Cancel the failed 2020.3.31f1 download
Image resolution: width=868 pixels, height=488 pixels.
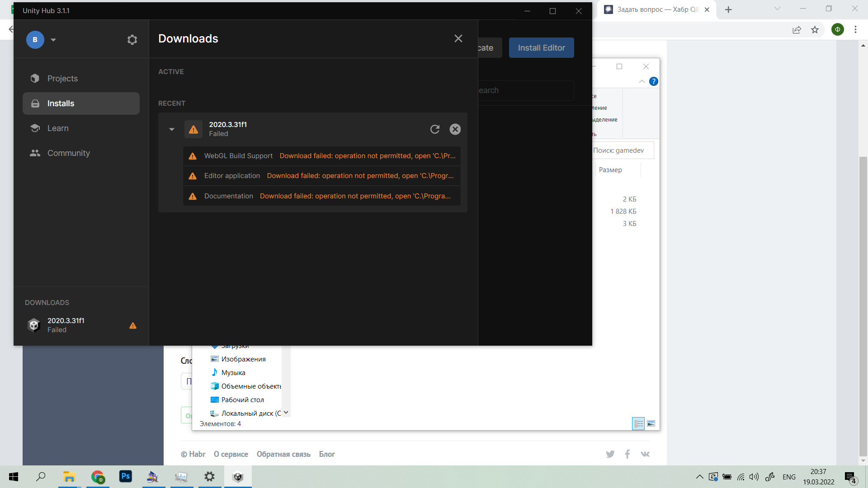(455, 129)
